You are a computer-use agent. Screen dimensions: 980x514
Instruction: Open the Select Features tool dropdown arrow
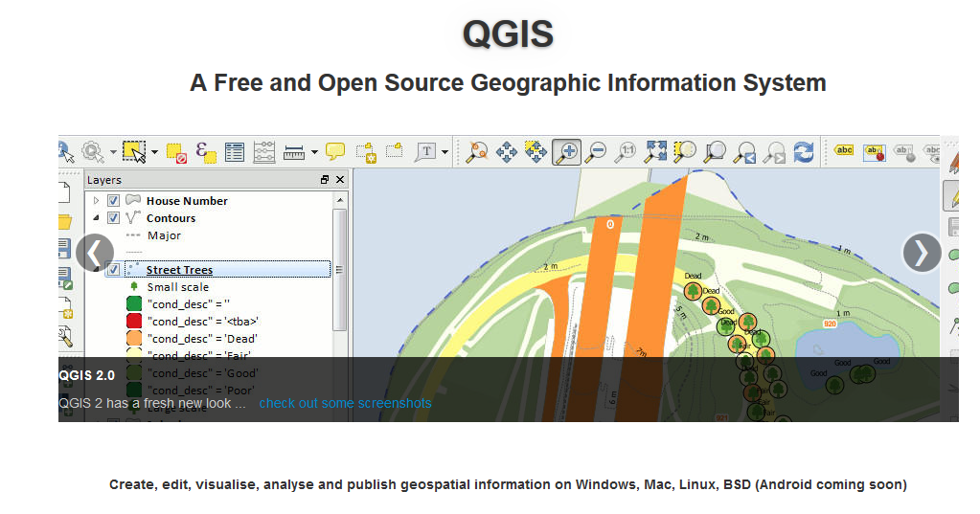[x=154, y=152]
